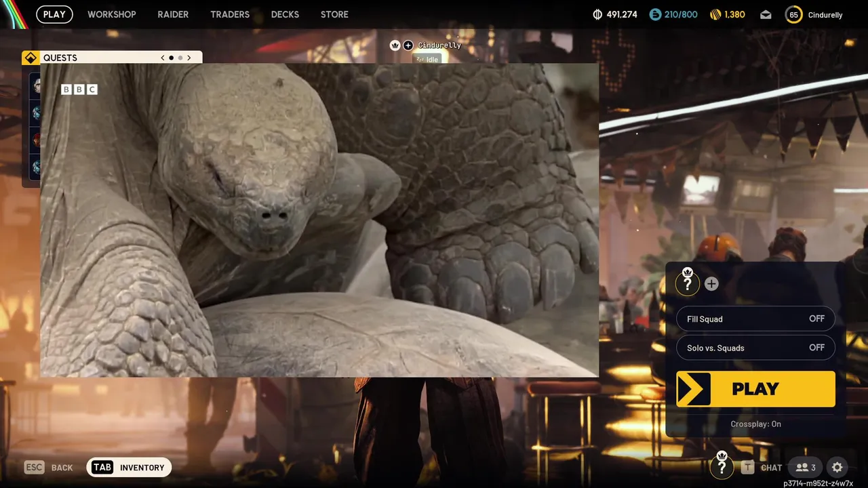This screenshot has height=488, width=868.
Task: Open the TAB INVENTORY button
Action: (x=129, y=467)
